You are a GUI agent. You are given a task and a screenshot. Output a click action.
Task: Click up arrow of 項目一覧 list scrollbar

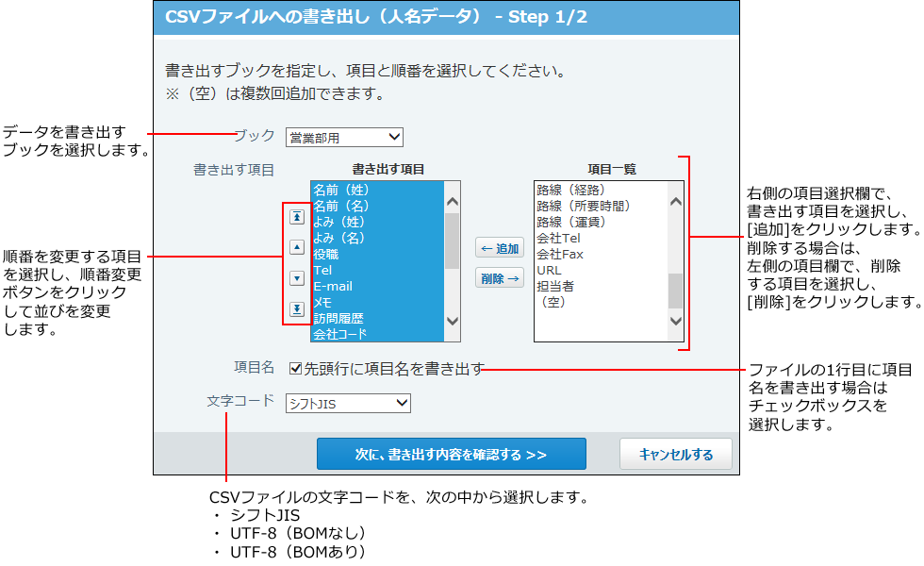click(676, 202)
